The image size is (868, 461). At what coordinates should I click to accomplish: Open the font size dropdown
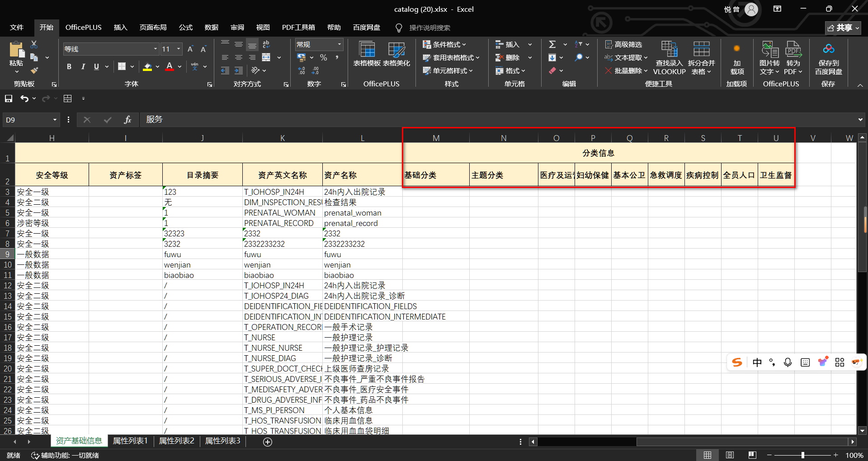click(x=179, y=49)
